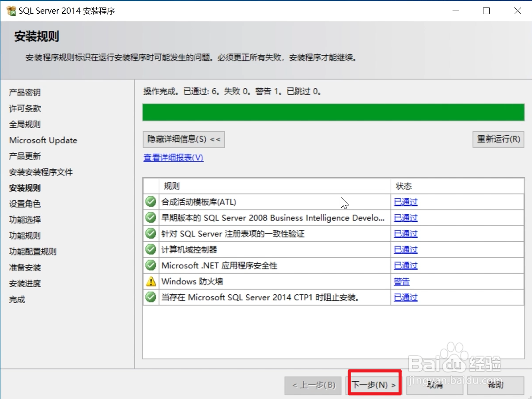
Task: Click the check icon beside SQL Server 2008 Business Intelligence rule
Action: tap(151, 217)
